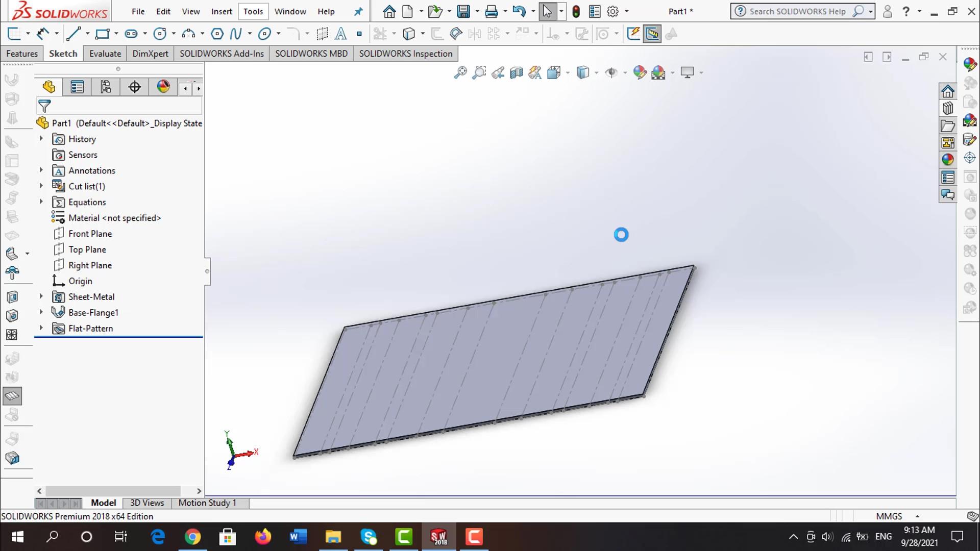Viewport: 980px width, 551px height.
Task: Open the Edit Appearance tool
Action: (639, 72)
